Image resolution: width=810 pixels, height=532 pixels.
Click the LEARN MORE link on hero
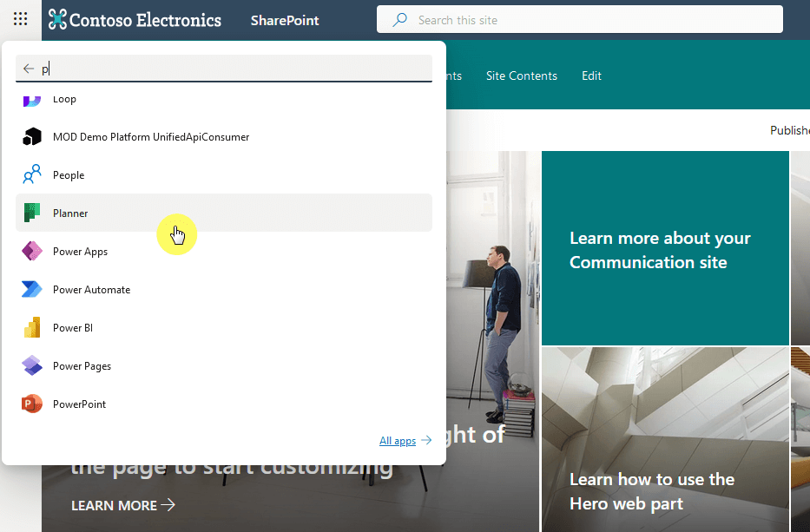[123, 505]
